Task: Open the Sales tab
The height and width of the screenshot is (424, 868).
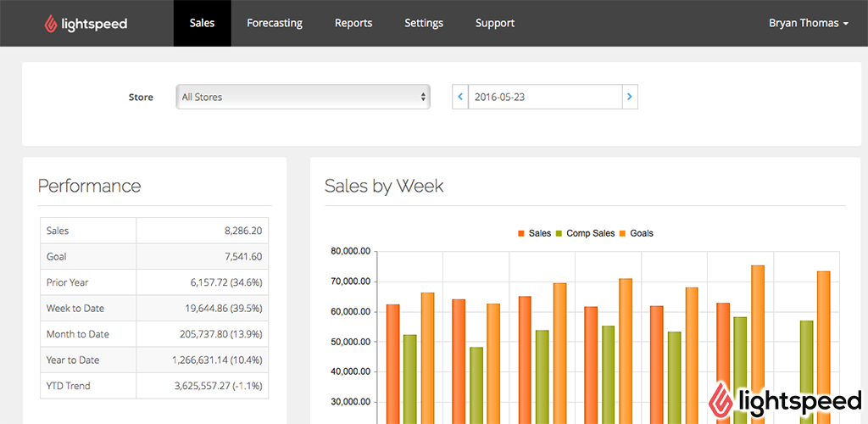Action: (x=202, y=23)
